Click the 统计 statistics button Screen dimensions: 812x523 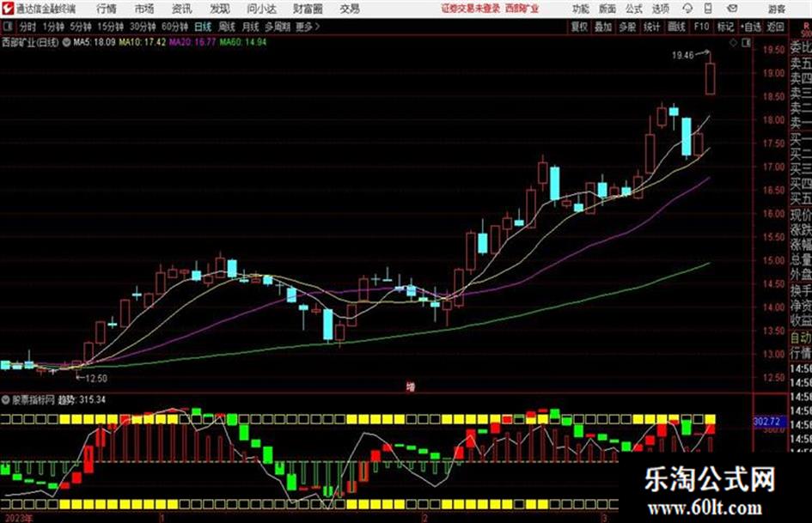(x=651, y=27)
